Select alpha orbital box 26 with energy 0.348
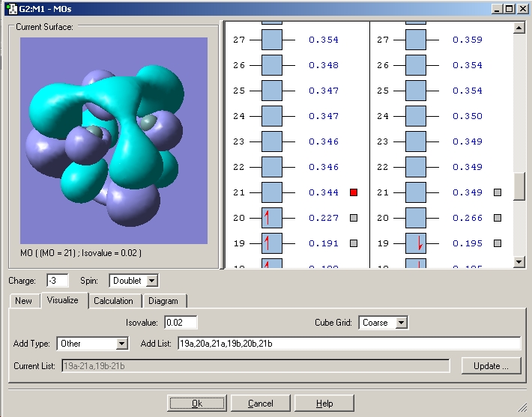This screenshot has width=532, height=417. tap(272, 65)
